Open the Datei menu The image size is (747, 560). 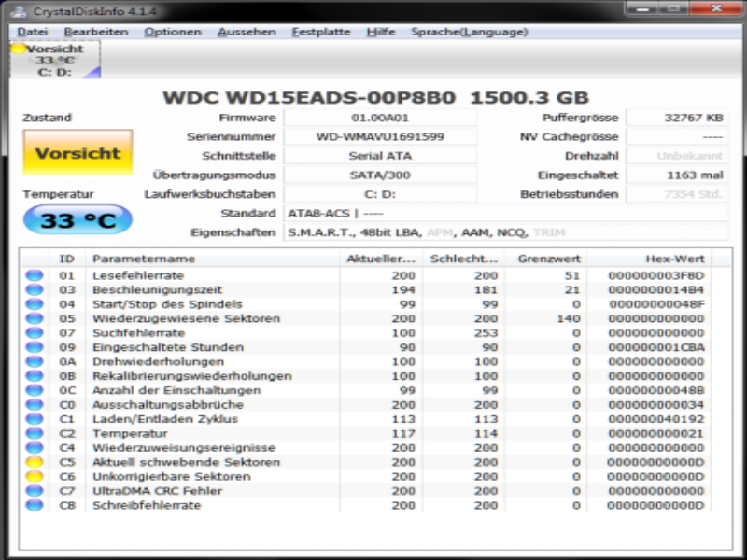click(33, 32)
